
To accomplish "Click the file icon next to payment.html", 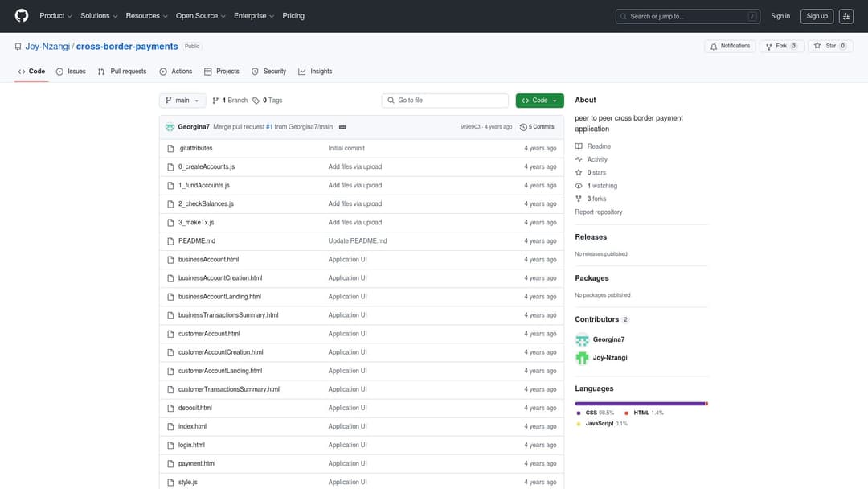I will [170, 463].
